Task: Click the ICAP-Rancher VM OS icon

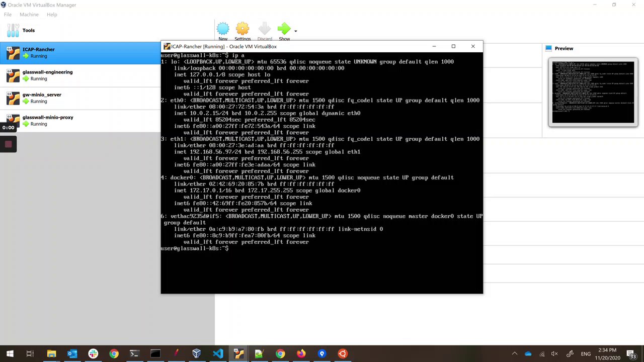Action: pyautogui.click(x=13, y=53)
